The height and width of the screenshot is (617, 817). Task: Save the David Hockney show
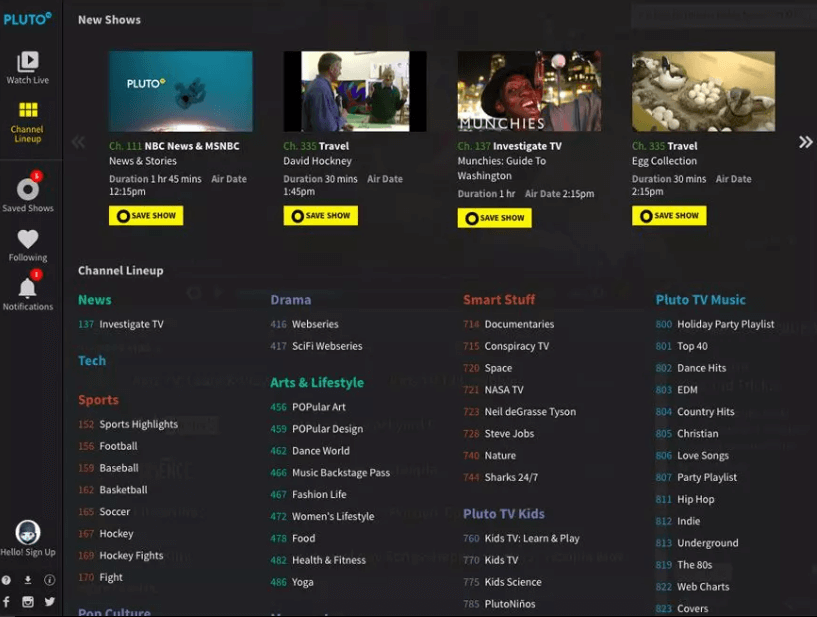(320, 216)
